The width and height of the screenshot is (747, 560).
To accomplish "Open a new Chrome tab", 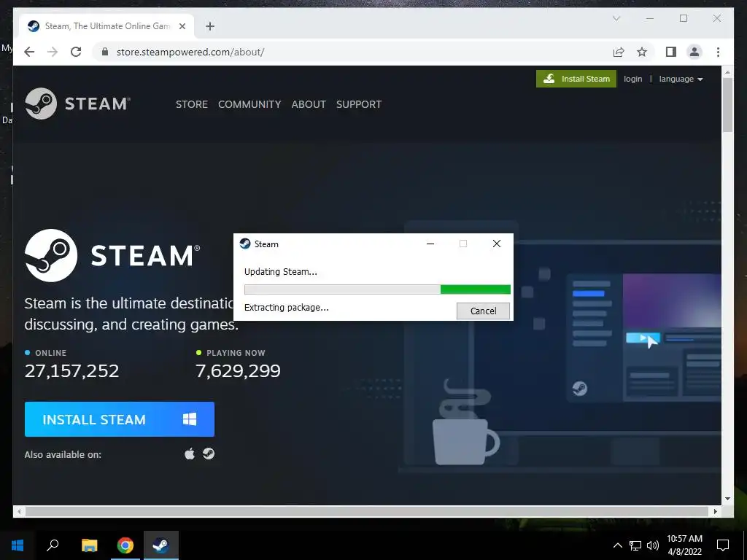I will pos(210,26).
